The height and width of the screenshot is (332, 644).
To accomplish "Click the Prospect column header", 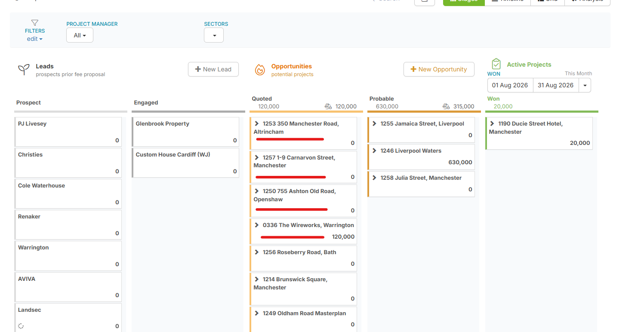I will [x=29, y=102].
